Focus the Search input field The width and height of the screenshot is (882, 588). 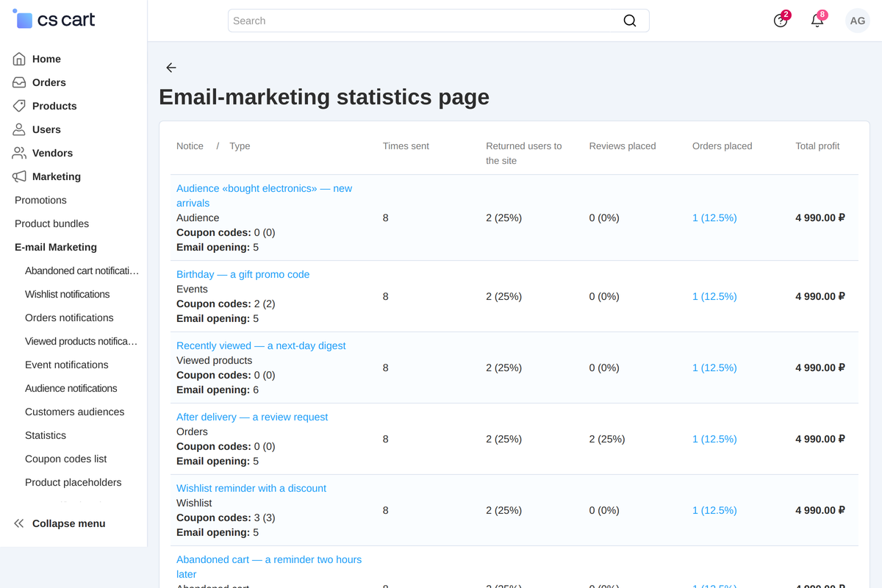(438, 21)
